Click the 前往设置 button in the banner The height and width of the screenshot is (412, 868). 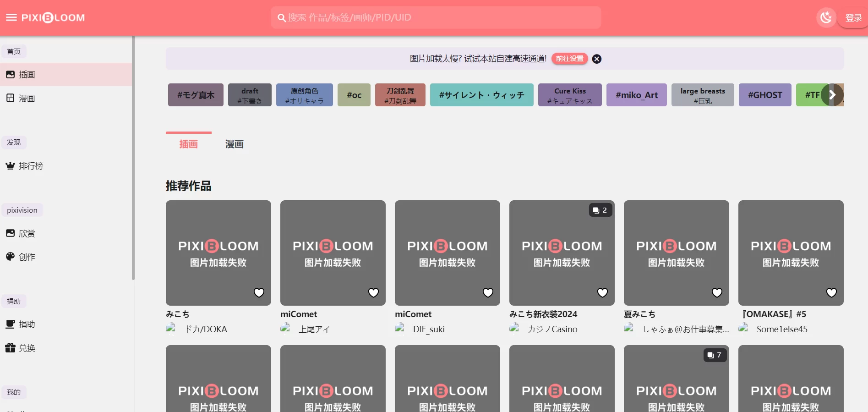point(569,59)
